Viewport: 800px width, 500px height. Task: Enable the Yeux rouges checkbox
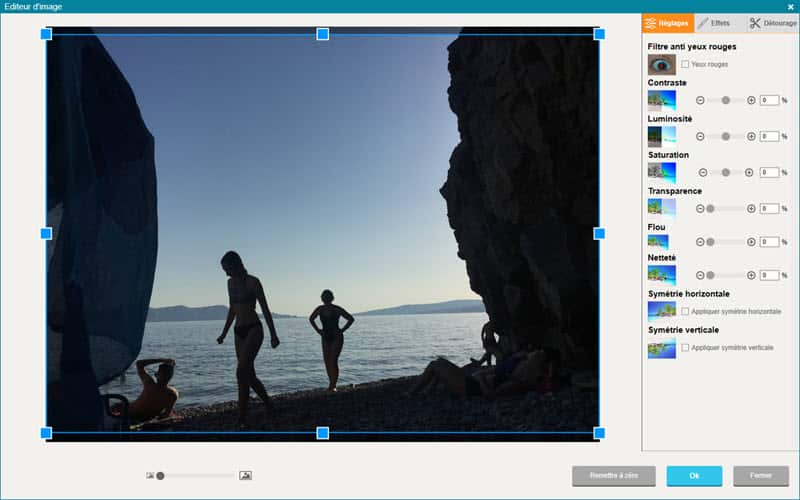(685, 64)
